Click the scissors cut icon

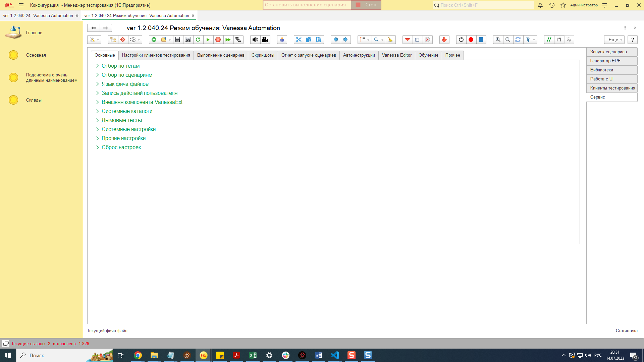point(299,40)
